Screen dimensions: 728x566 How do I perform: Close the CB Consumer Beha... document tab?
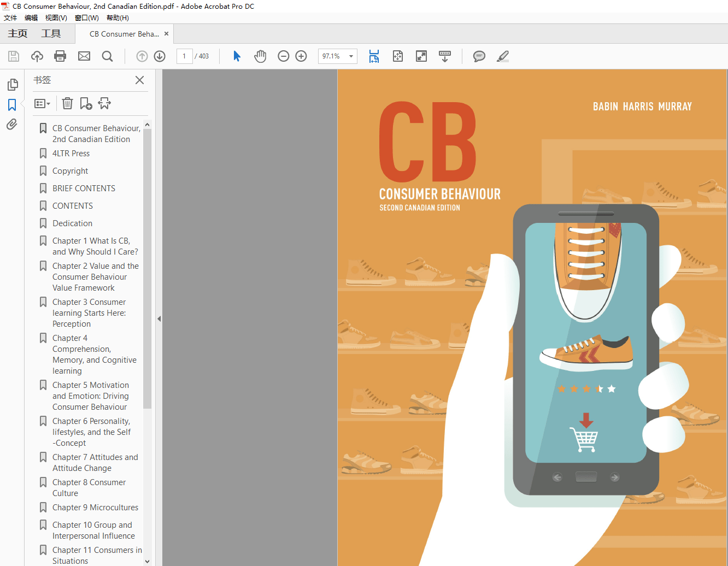click(x=167, y=34)
